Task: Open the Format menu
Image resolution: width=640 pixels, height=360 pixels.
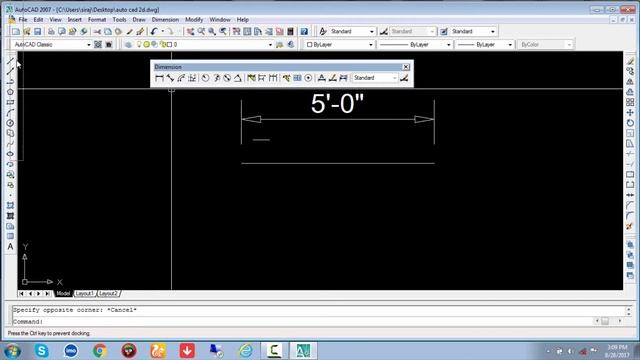Action: tap(97, 20)
